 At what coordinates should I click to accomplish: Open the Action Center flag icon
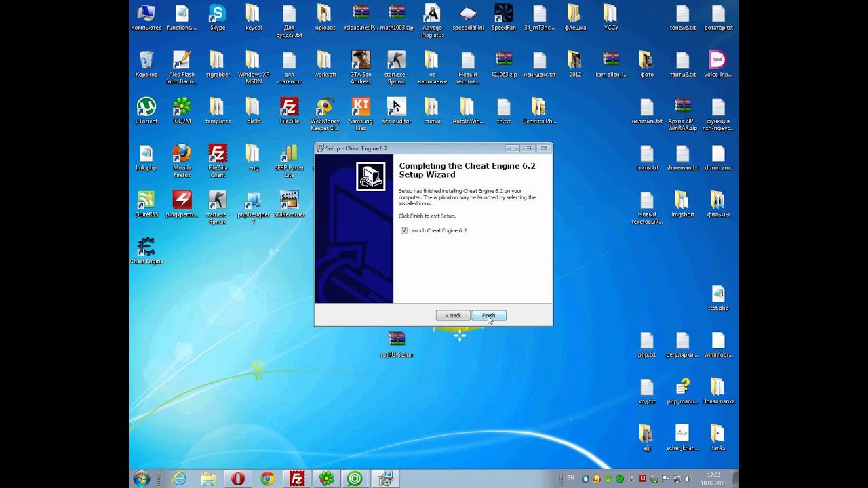[666, 479]
